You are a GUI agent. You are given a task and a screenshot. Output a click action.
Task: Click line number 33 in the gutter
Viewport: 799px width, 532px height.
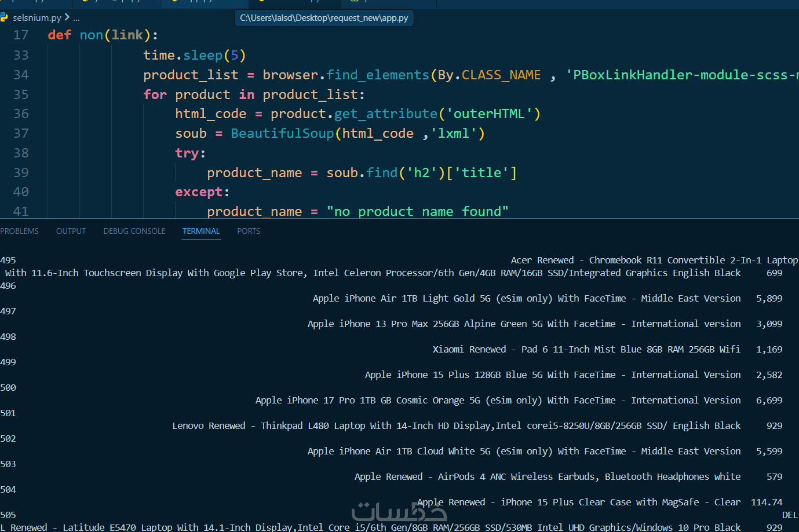[21, 56]
